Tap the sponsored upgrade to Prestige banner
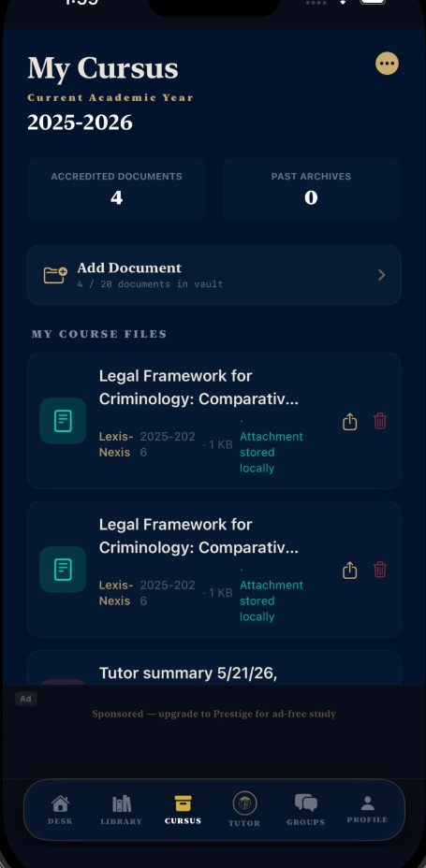The height and width of the screenshot is (868, 426). pyautogui.click(x=213, y=714)
